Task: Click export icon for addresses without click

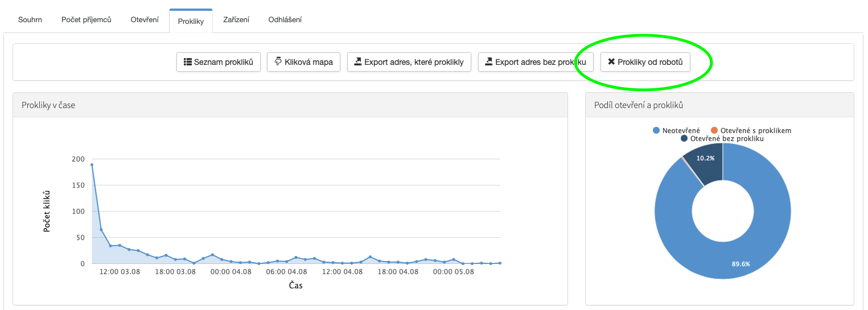Action: pyautogui.click(x=489, y=62)
